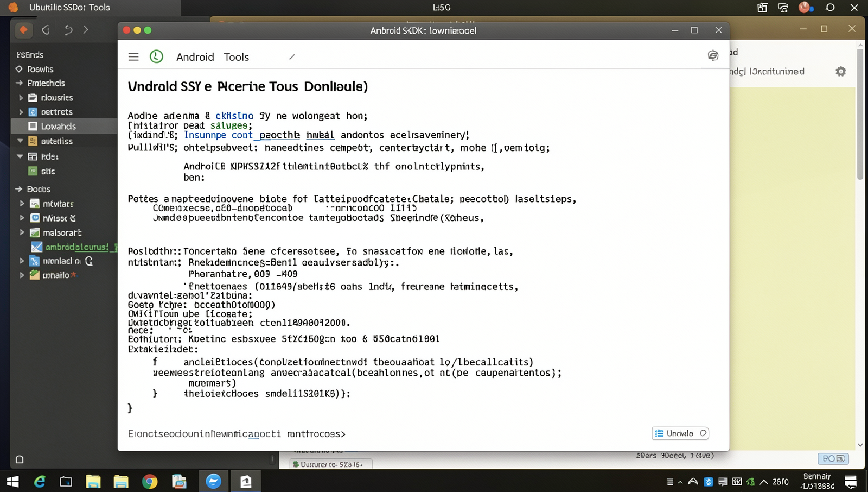This screenshot has height=492, width=868.
Task: Open the notification center on the taskbar
Action: pos(851,482)
